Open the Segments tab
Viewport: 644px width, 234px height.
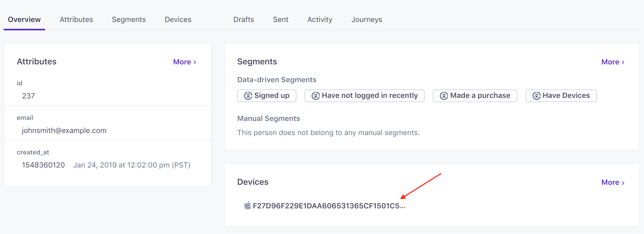coord(129,20)
